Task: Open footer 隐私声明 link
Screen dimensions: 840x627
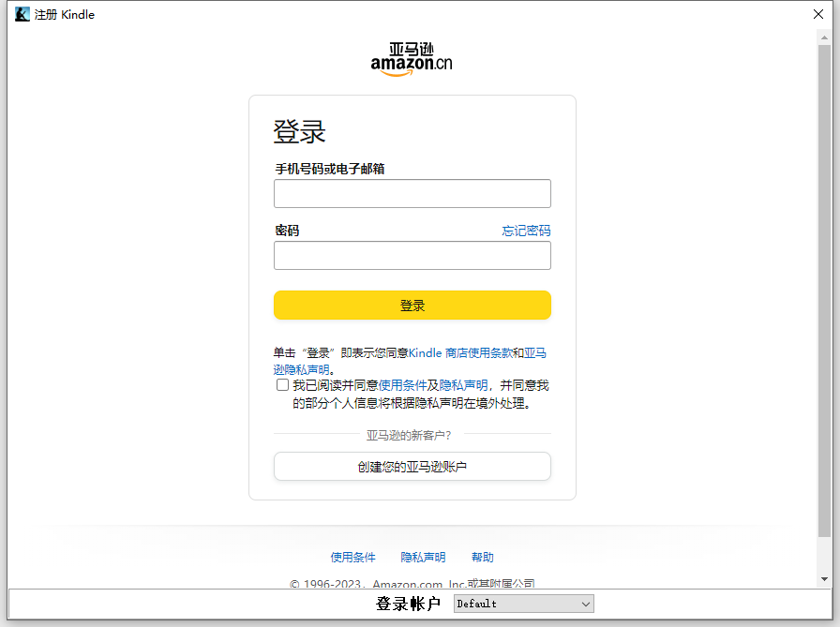Action: point(423,558)
